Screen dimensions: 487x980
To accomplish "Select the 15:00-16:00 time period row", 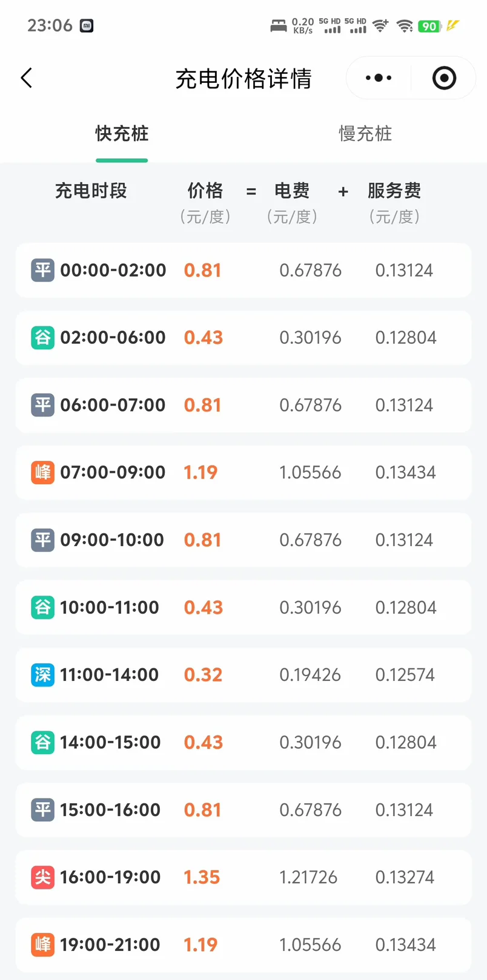I will pyautogui.click(x=243, y=810).
